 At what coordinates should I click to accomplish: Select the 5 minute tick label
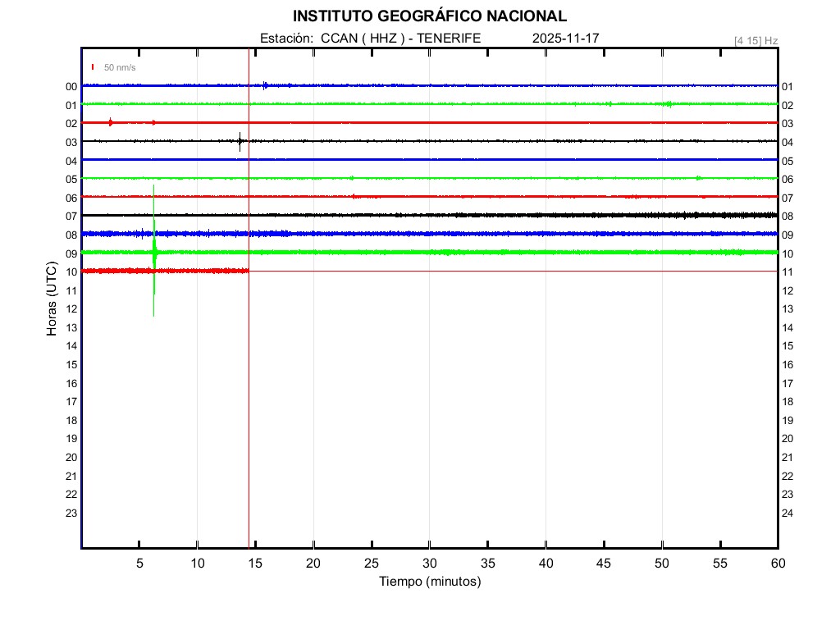[139, 563]
